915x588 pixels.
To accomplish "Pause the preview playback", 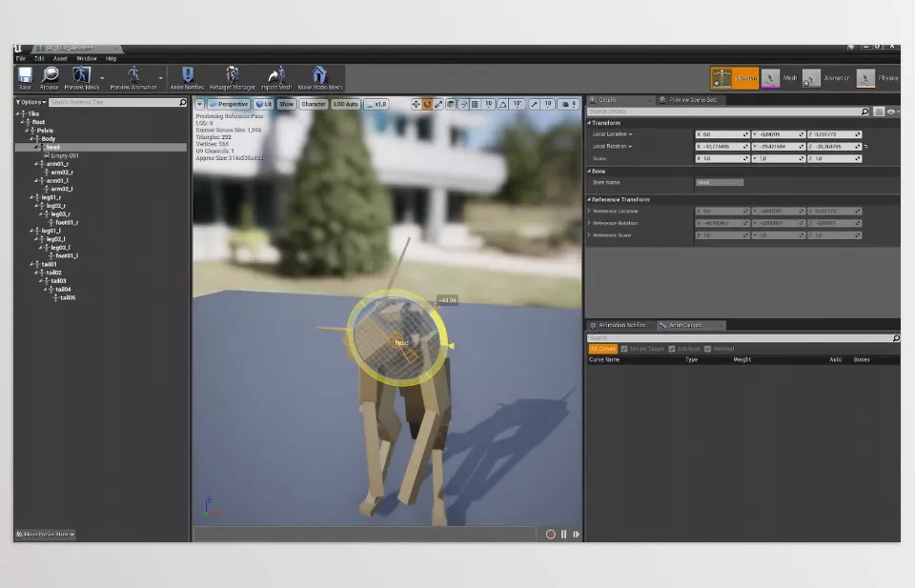I will coord(563,535).
